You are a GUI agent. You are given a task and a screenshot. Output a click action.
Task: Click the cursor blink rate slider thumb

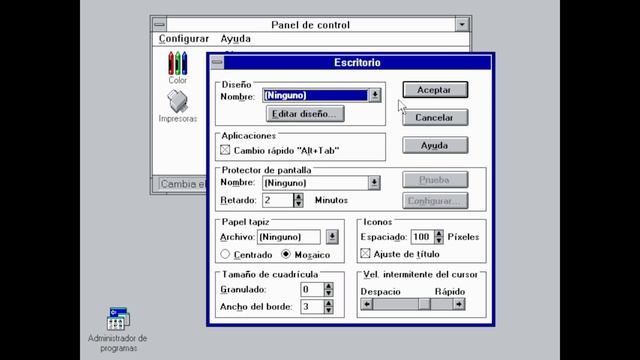click(424, 304)
